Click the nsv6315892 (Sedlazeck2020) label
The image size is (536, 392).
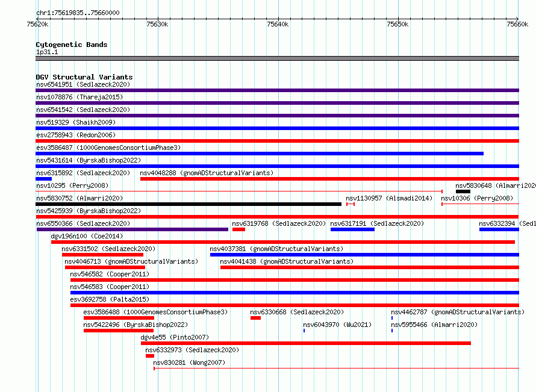tap(83, 173)
